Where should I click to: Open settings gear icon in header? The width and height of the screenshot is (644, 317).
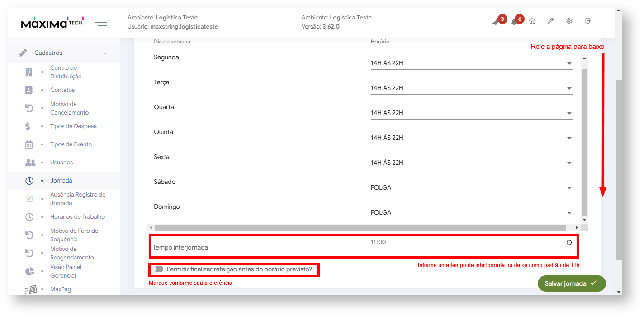pyautogui.click(x=569, y=21)
